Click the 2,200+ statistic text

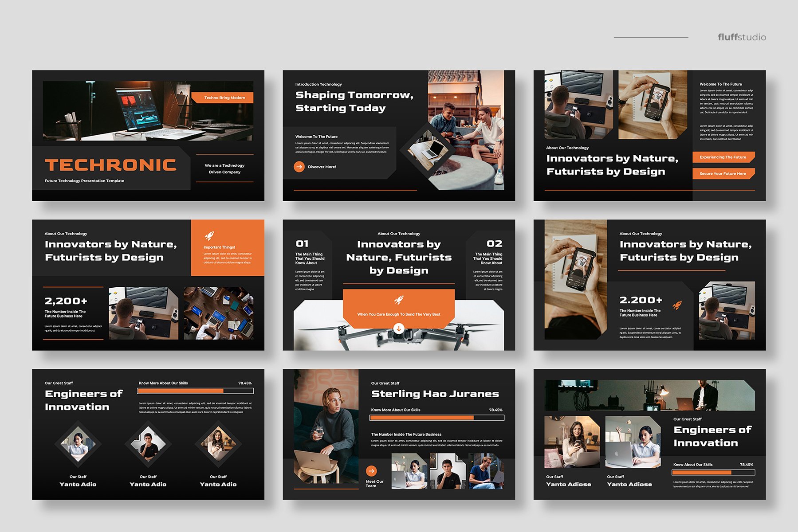coord(66,301)
